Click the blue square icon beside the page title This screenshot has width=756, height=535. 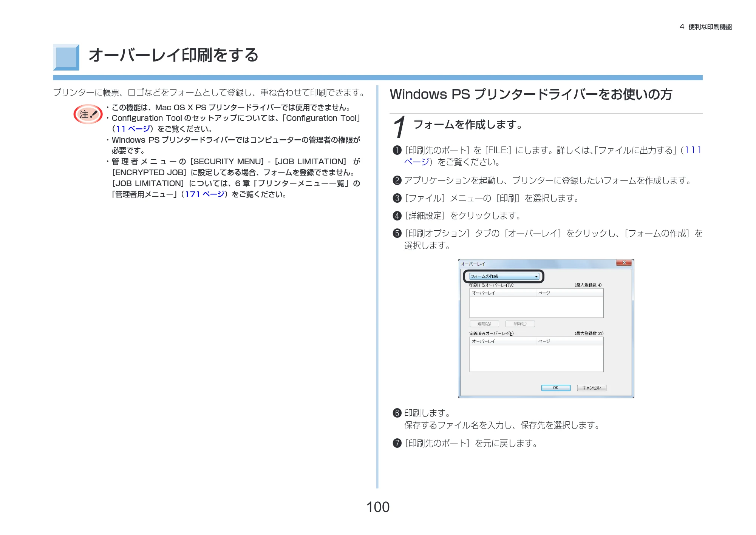click(66, 57)
